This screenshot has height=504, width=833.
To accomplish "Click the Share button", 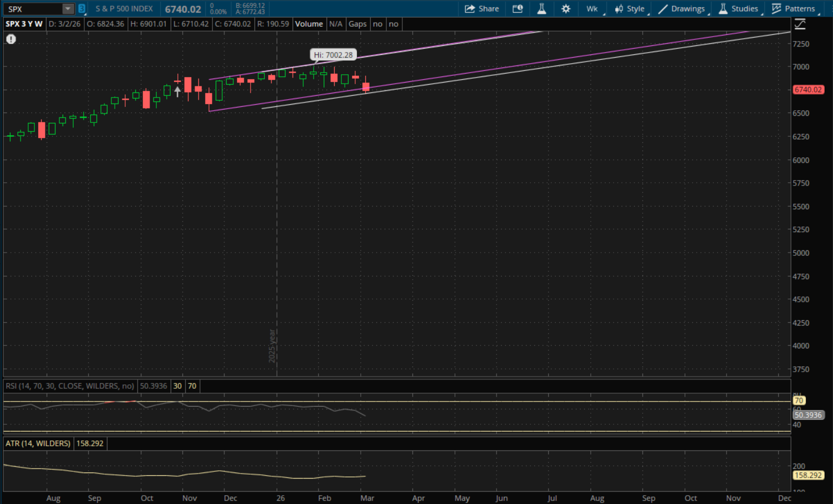I will coord(482,9).
